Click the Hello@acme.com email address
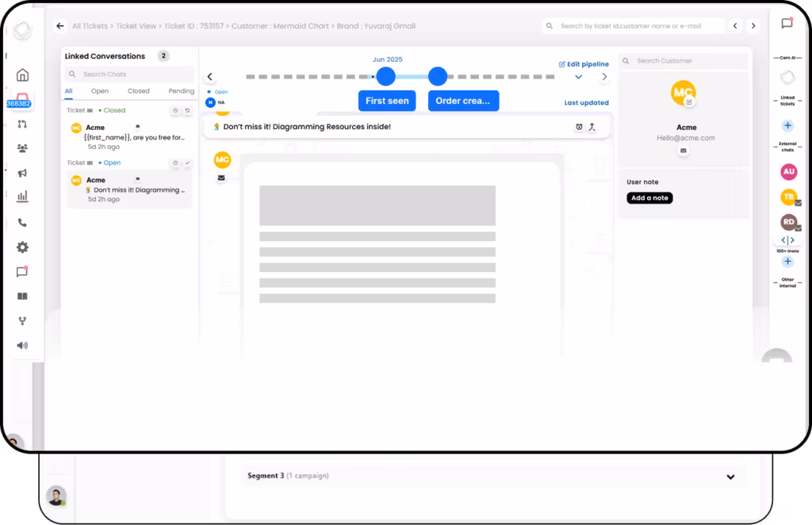 pyautogui.click(x=686, y=138)
